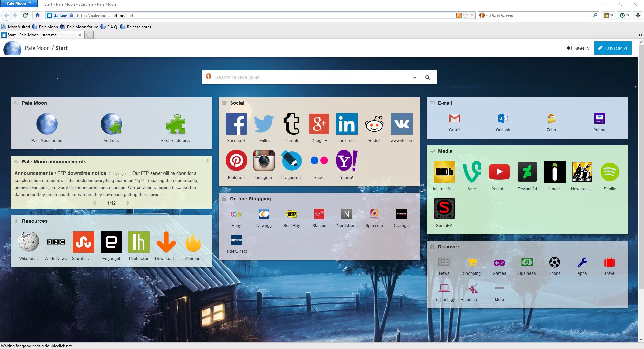This screenshot has height=349, width=644.
Task: Open the Pale Moon downloads arrow icon
Action: point(637,15)
